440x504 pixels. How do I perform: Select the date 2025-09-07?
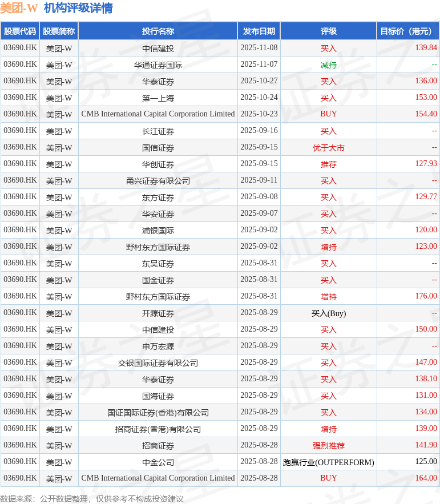pyautogui.click(x=259, y=213)
